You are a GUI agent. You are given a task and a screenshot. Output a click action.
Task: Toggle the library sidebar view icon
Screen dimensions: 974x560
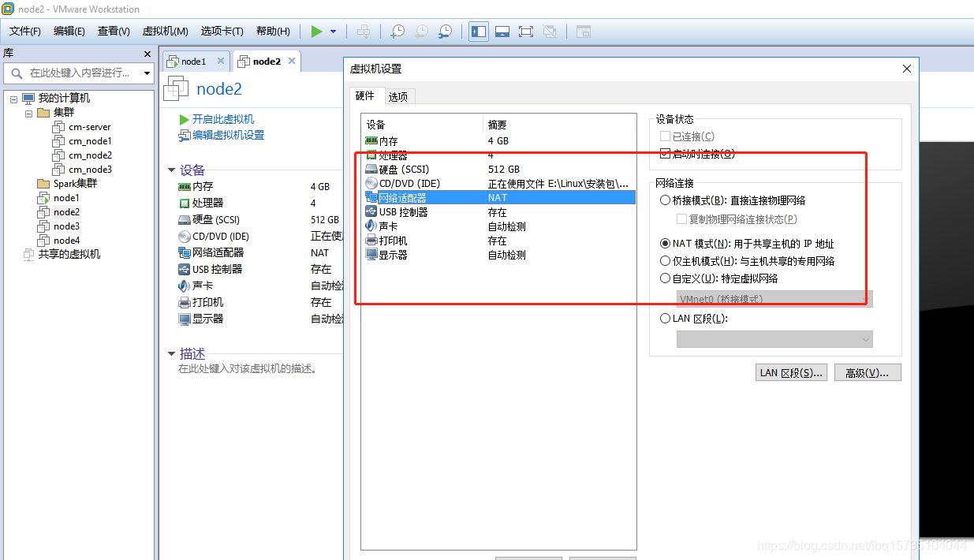pyautogui.click(x=478, y=32)
